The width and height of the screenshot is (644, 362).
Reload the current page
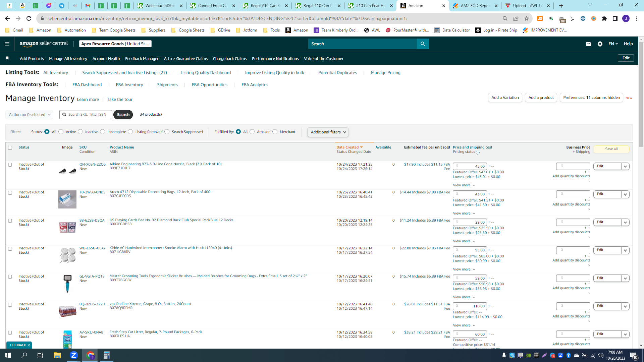coord(29,18)
